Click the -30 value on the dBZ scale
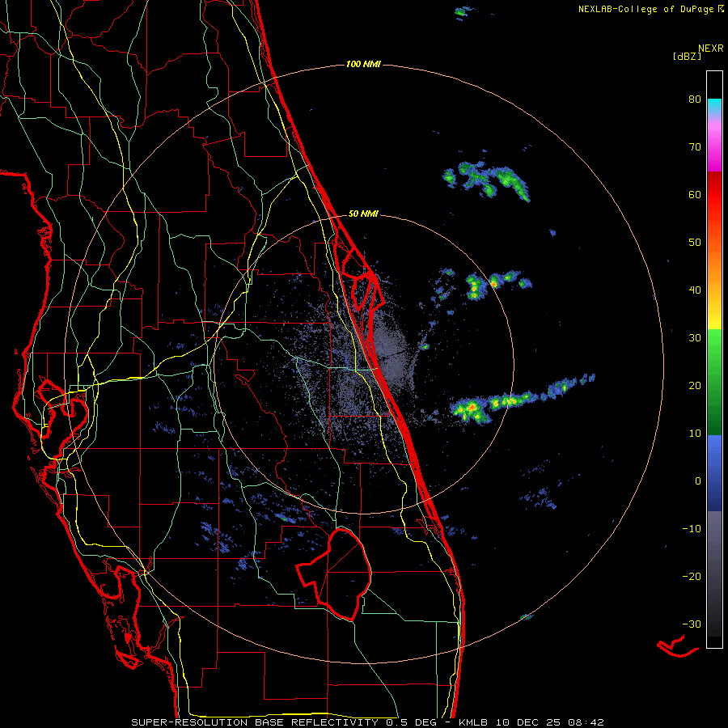 (692, 624)
